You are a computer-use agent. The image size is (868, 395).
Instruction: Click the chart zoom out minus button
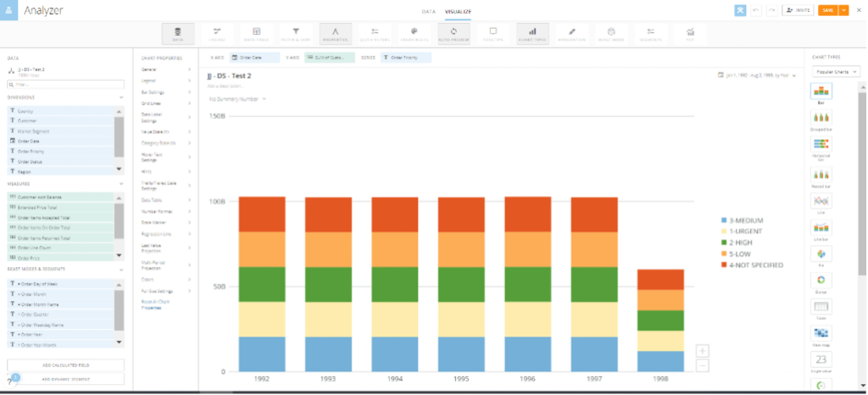703,365
